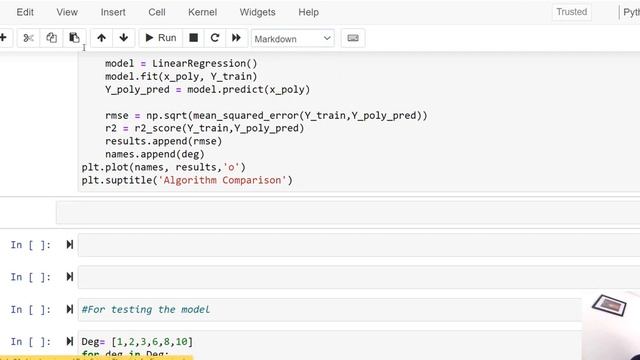Restart the kernel with the circular arrow
Screen dimensions: 640x360
coord(215,38)
